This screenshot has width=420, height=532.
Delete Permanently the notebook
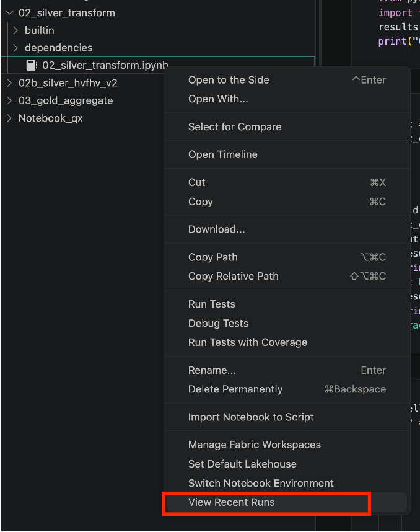tap(235, 389)
